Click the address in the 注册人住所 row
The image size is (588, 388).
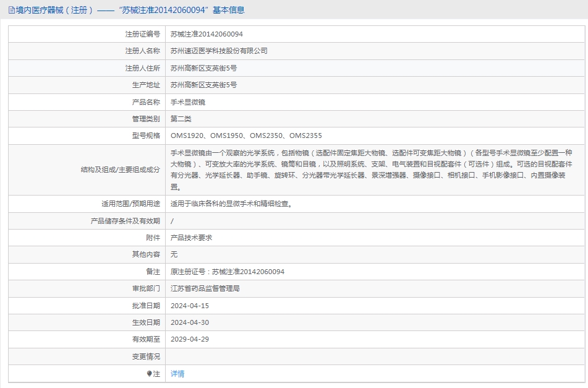[x=203, y=68]
